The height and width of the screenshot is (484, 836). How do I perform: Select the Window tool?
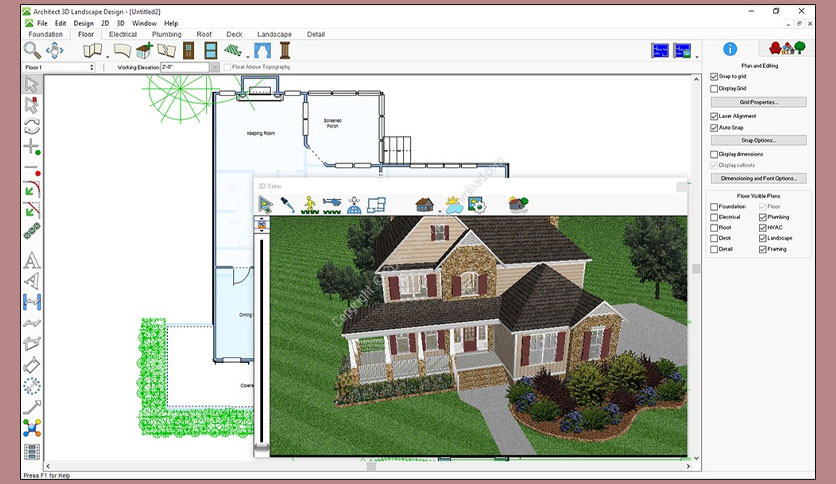pyautogui.click(x=211, y=51)
